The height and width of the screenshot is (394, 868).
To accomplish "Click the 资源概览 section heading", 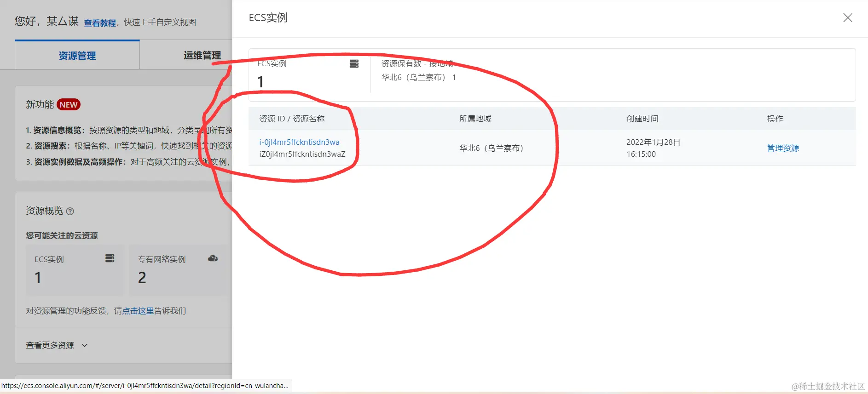I will [x=44, y=211].
